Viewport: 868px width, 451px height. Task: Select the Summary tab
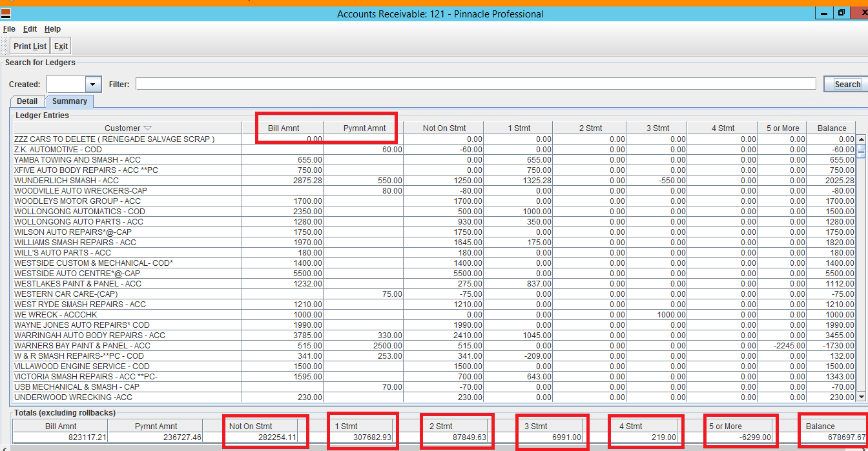click(69, 101)
